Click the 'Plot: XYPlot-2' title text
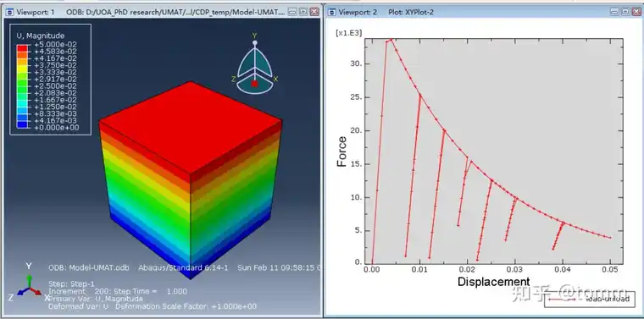Viewport: 644px width, 319px height. coord(411,12)
